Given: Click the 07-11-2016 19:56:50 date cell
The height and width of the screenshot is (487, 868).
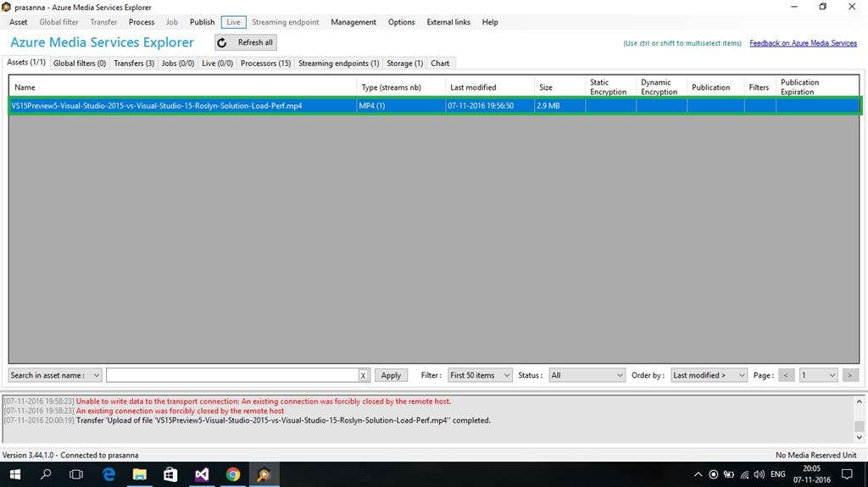Looking at the screenshot, I should click(490, 106).
